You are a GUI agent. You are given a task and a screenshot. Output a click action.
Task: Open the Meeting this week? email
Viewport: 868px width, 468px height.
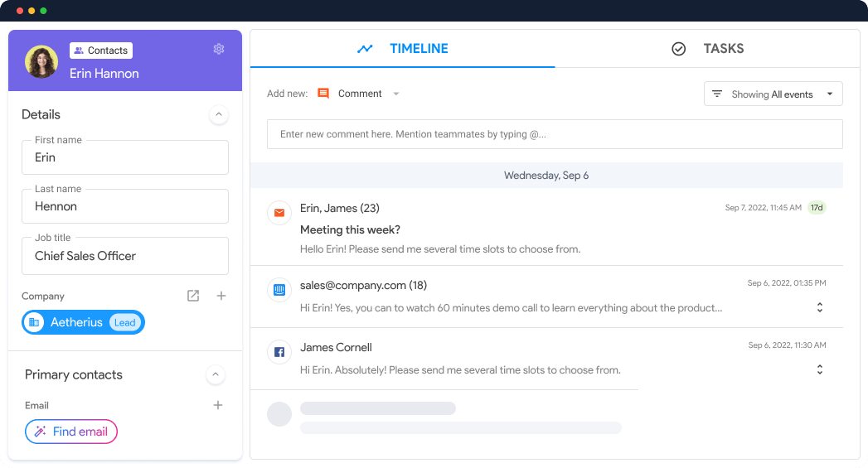click(x=350, y=229)
